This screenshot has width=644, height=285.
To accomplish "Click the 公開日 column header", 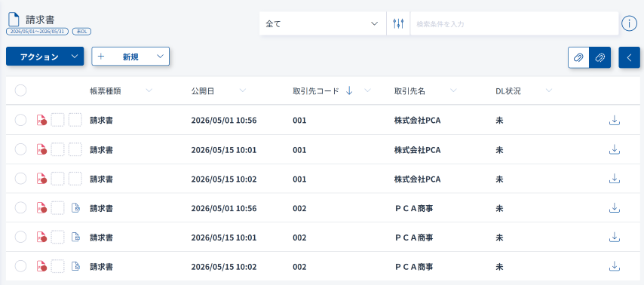I will coord(203,91).
